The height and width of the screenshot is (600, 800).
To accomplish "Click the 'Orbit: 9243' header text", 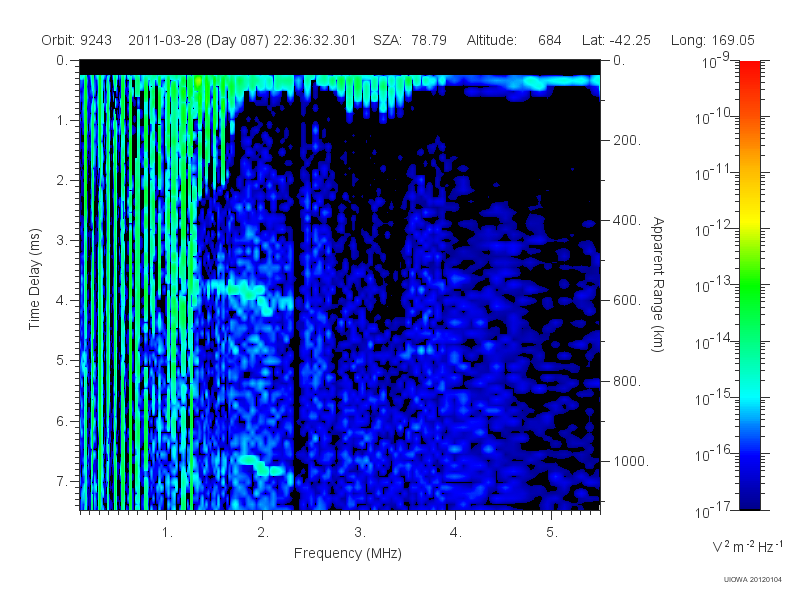I will point(77,40).
